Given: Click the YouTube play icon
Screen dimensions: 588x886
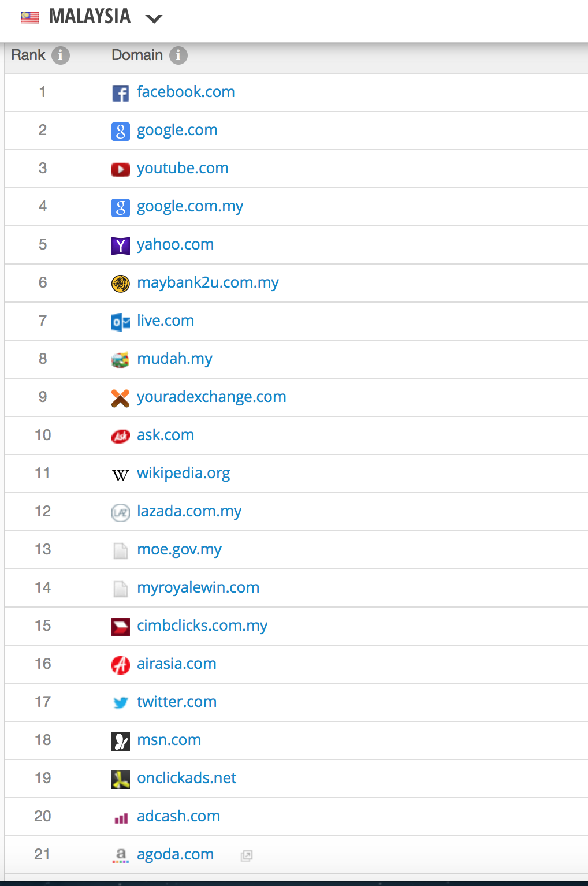Looking at the screenshot, I should coord(120,169).
